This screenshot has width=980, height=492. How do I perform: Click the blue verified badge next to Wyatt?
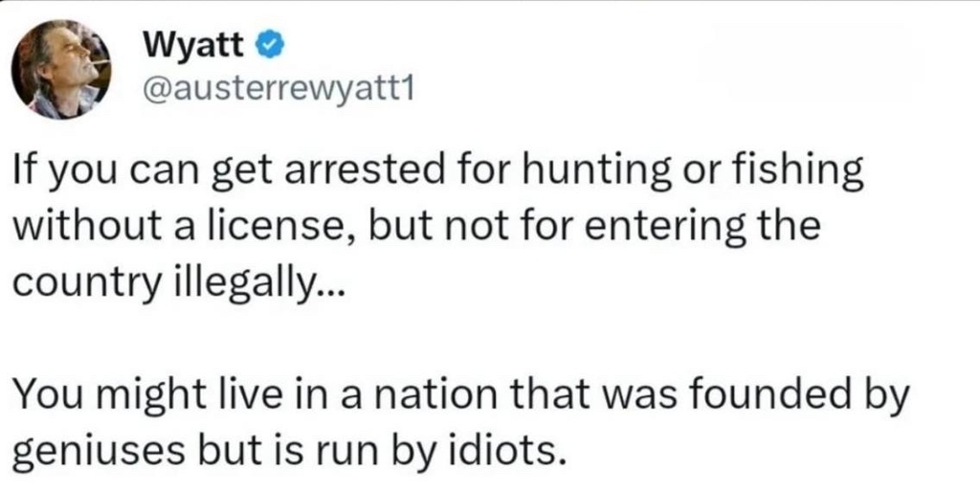(272, 45)
